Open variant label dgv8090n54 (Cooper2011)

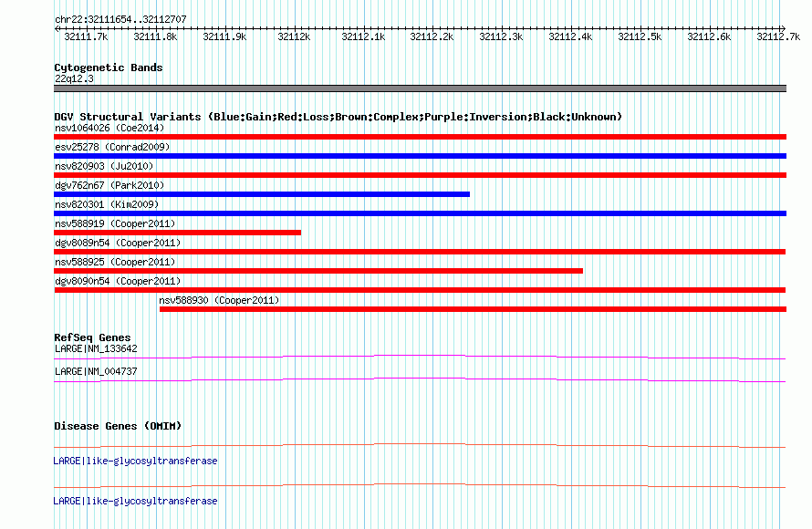[118, 281]
